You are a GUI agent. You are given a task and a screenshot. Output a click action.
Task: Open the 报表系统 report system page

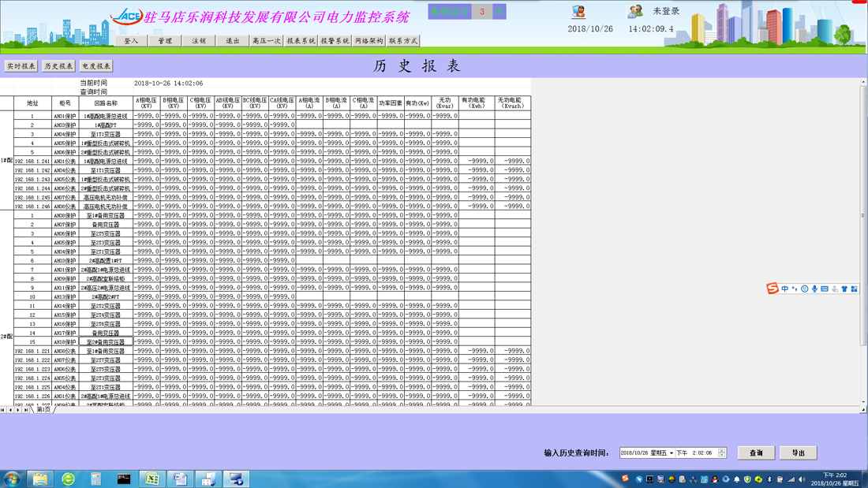301,41
